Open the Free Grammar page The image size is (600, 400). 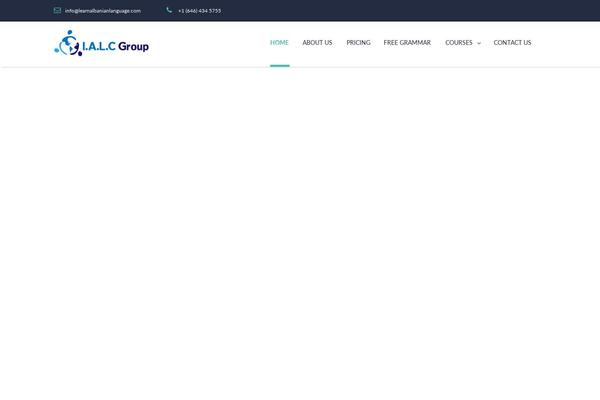(x=407, y=42)
